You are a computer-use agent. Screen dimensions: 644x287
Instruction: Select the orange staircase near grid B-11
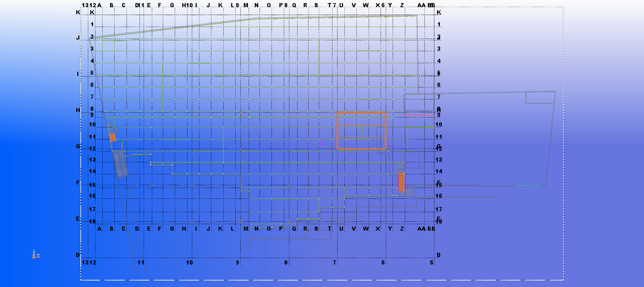113,137
